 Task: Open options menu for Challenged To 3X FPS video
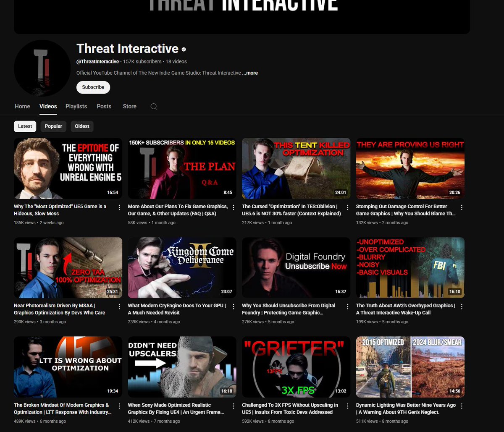click(x=348, y=406)
